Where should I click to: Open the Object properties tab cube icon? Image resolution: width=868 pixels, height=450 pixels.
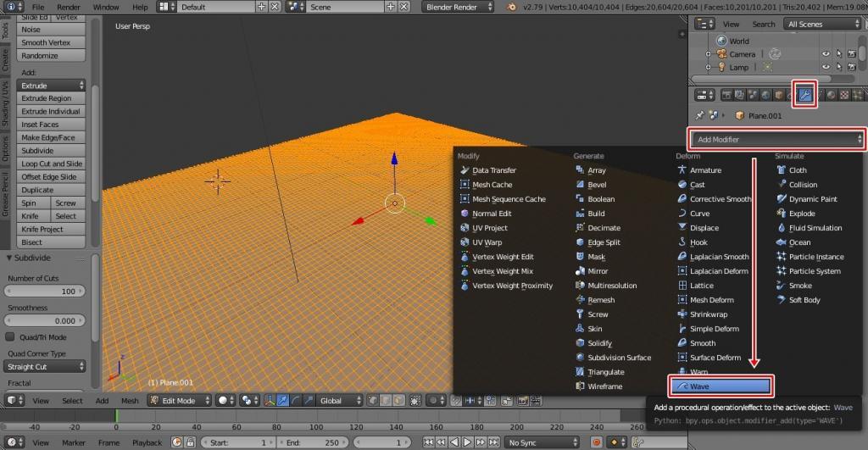click(779, 95)
